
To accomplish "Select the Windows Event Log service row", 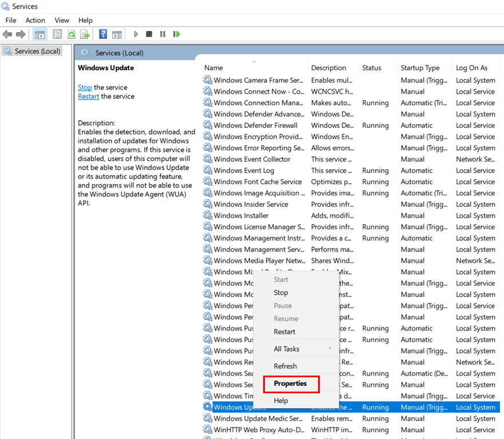I will (244, 170).
